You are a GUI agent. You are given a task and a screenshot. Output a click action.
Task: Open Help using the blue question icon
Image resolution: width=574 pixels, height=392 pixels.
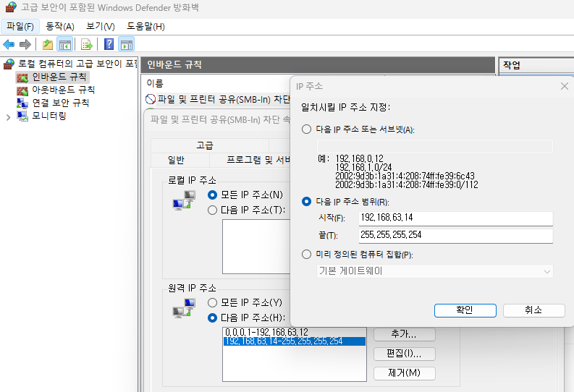click(x=109, y=45)
